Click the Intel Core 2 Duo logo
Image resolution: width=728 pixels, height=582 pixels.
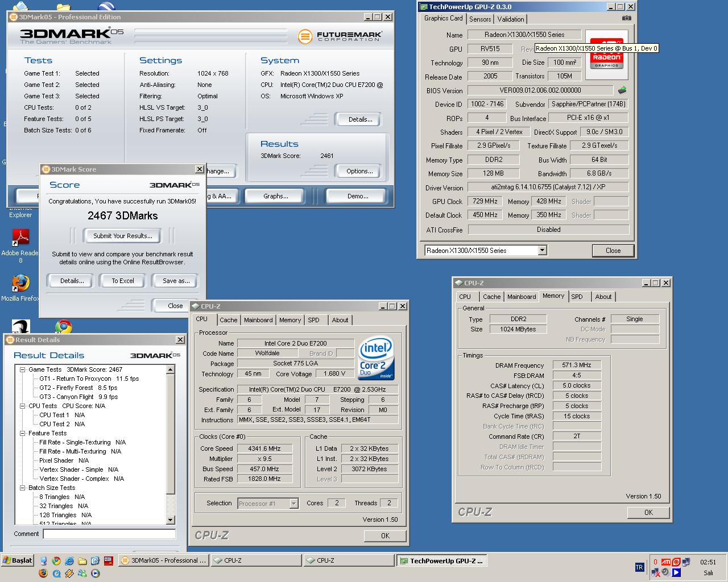click(376, 359)
